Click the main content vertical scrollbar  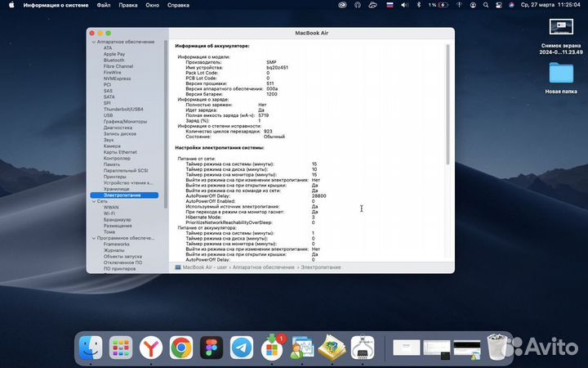(x=448, y=105)
